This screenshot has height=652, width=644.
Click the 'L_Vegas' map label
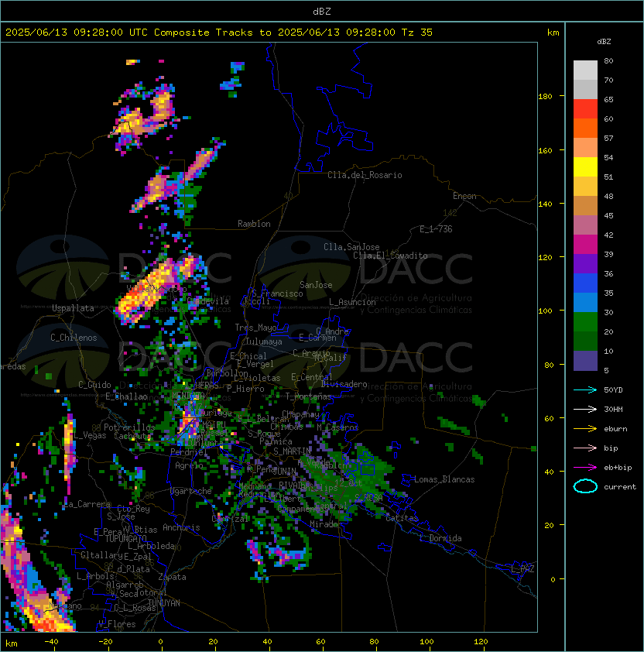(x=90, y=435)
